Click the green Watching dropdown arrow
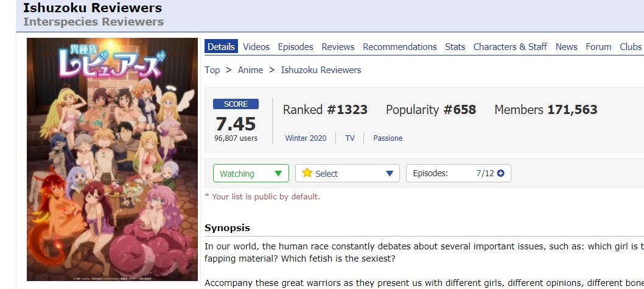 (x=278, y=174)
